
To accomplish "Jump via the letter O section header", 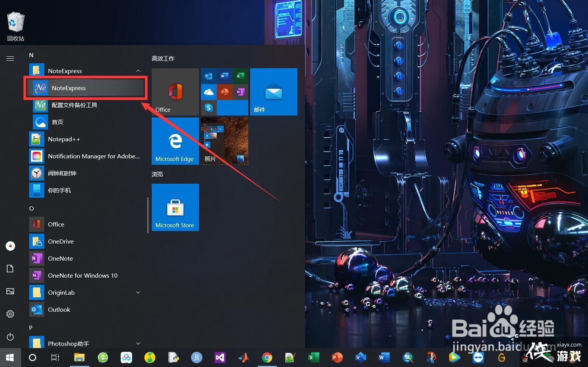I will tap(31, 208).
